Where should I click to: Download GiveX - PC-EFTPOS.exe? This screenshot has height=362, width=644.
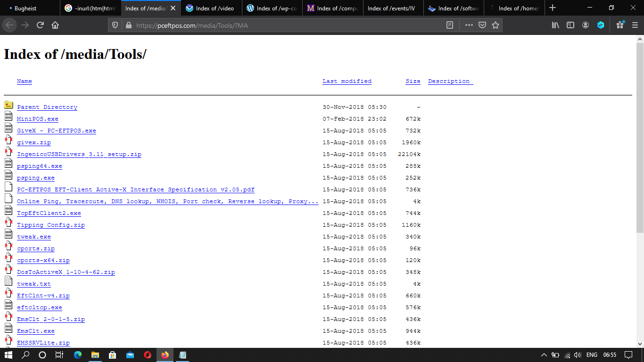(57, 131)
